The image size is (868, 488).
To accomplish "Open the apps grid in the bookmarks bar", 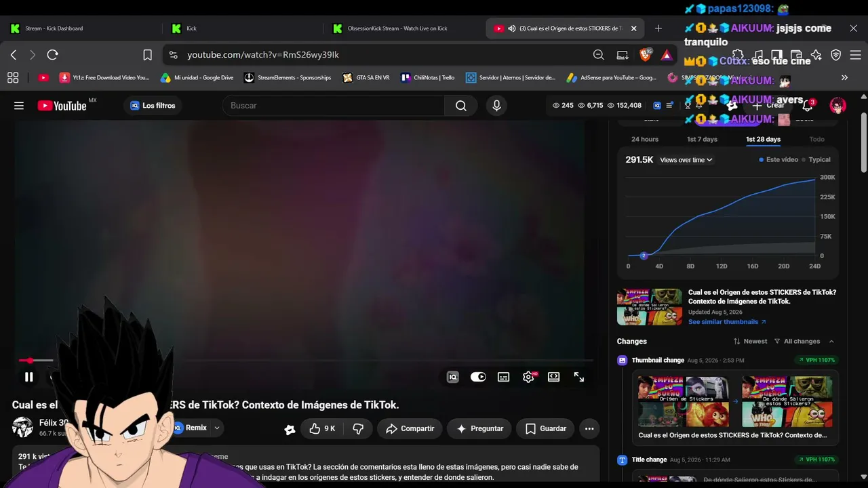I will [x=12, y=77].
